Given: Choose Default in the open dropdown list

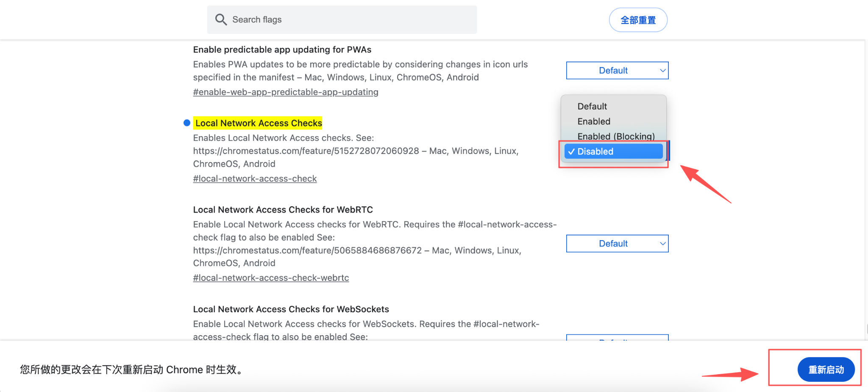Looking at the screenshot, I should tap(592, 106).
